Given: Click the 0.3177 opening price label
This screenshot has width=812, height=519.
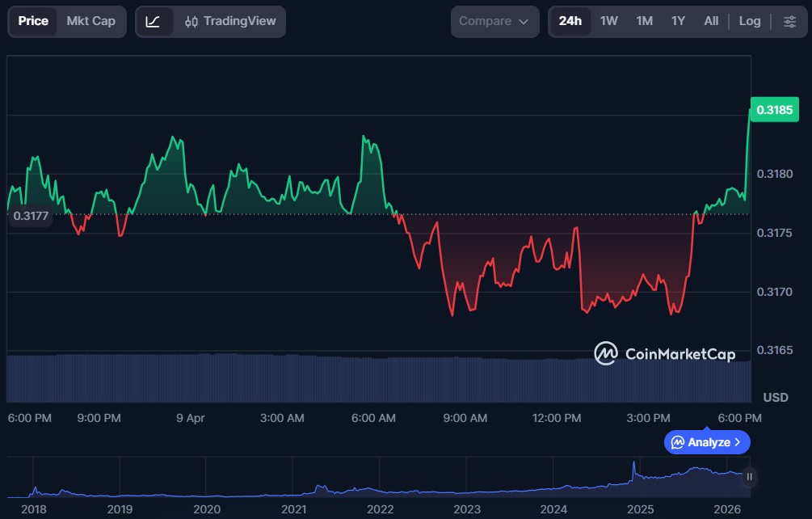Looking at the screenshot, I should click(30, 215).
